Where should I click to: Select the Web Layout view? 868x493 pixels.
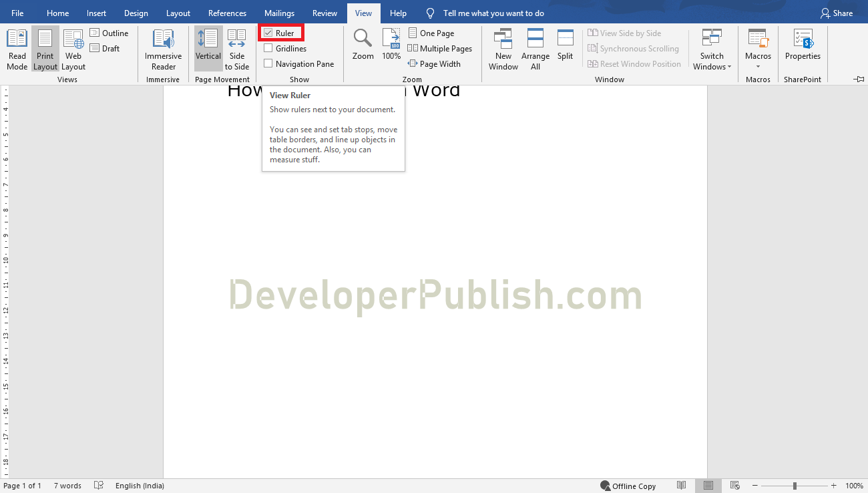[73, 49]
